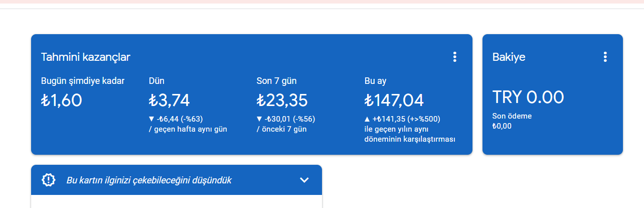Click the alert badge icon on suggestion card

[49, 180]
